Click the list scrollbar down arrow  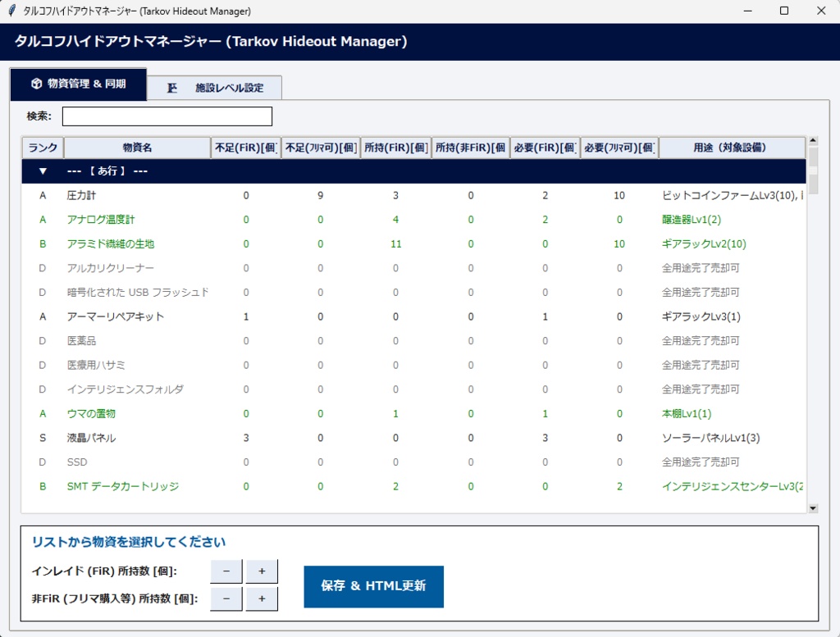click(813, 508)
